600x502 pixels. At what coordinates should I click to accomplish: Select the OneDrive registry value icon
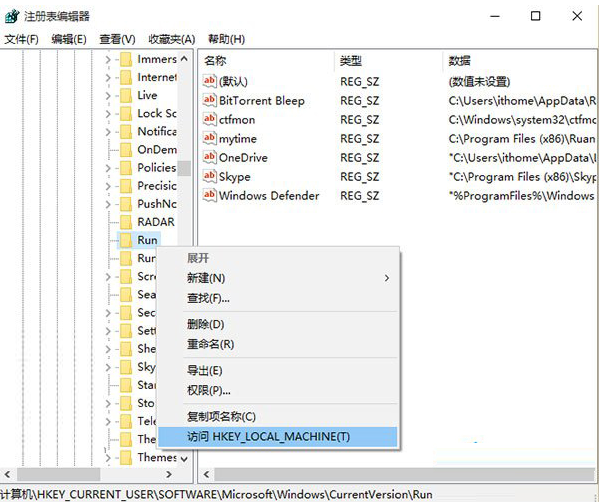tap(210, 157)
